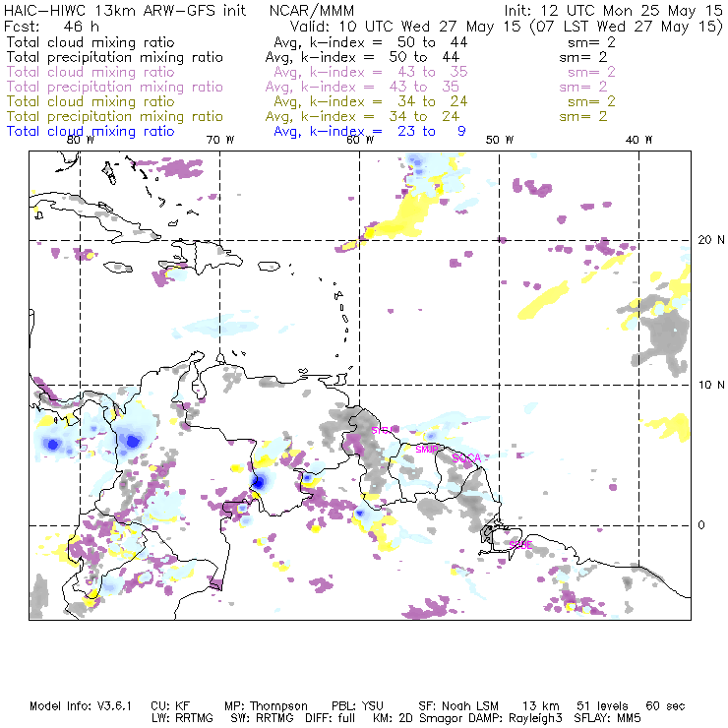The width and height of the screenshot is (728, 728).
Task: Click the "60 sec" timestep text
Action: [665, 706]
